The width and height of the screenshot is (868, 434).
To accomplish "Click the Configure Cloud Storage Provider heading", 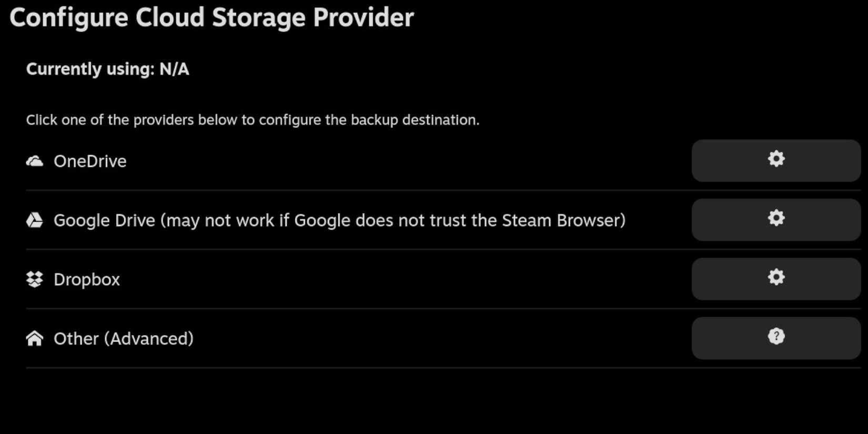I will (211, 17).
